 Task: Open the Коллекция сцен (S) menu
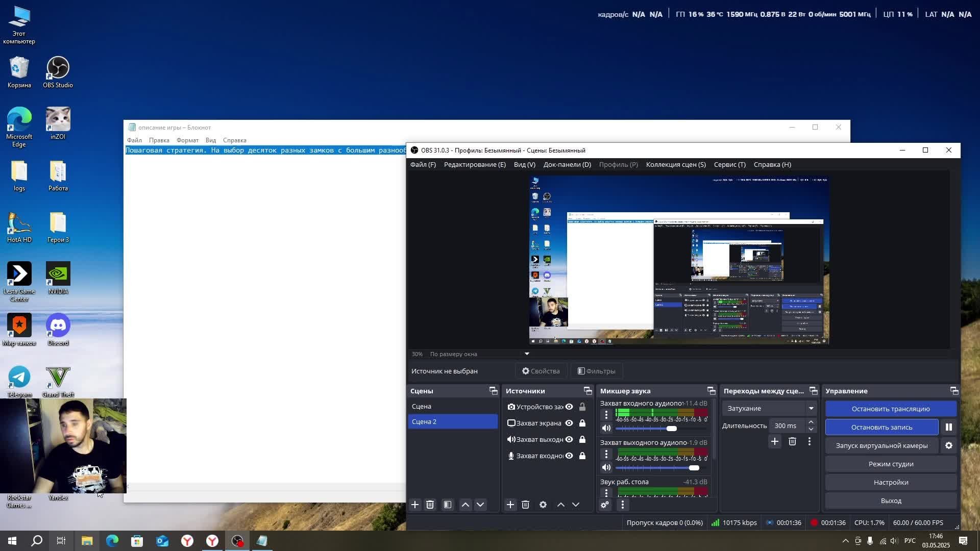click(x=675, y=164)
